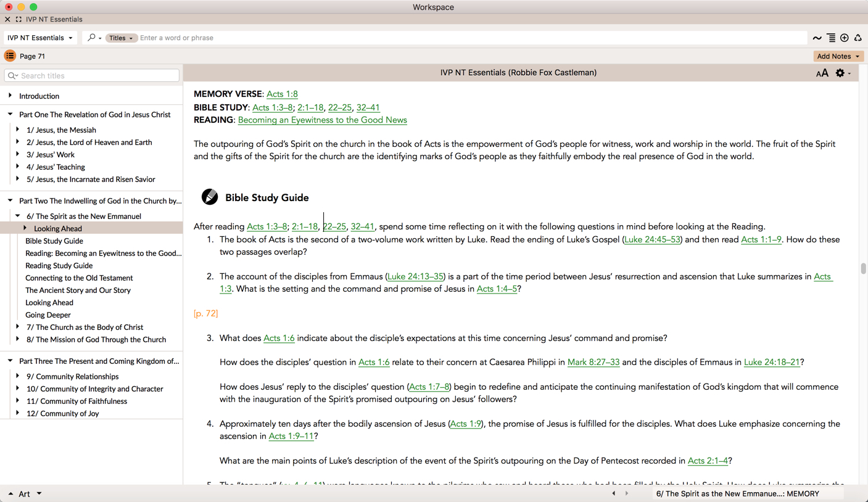The width and height of the screenshot is (868, 502).
Task: Collapse Part Two The Indwelling of God
Action: 10,200
